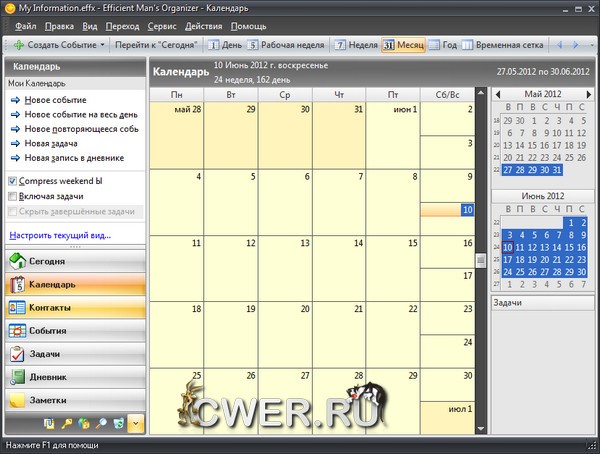The width and height of the screenshot is (600, 454).
Task: Click Новое повторяющееся событие link
Action: 82,129
